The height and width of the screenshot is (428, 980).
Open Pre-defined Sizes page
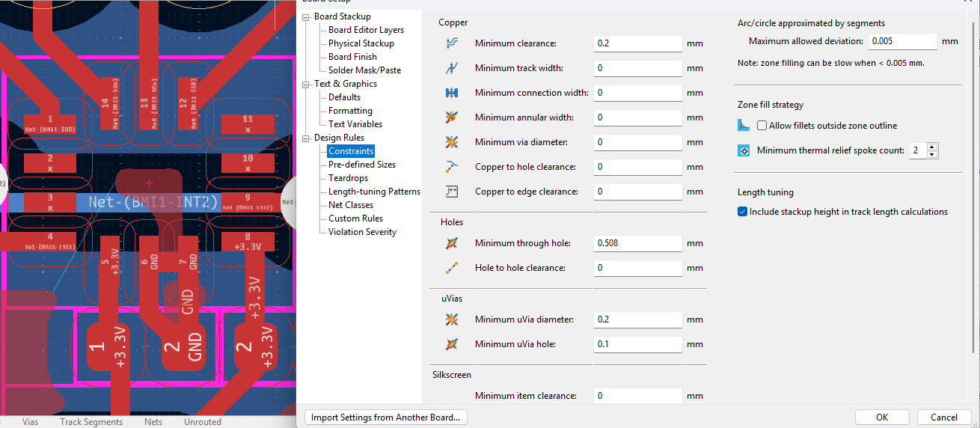[362, 165]
